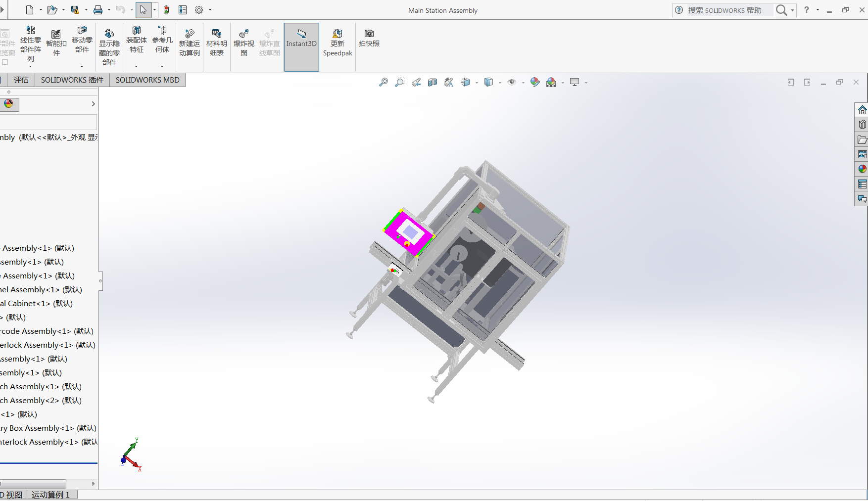The width and height of the screenshot is (868, 501).
Task: Open the View Orientation cube icon
Action: 466,82
